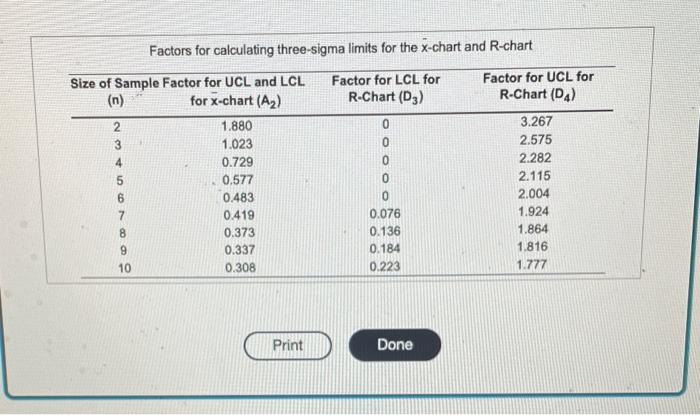Image resolution: width=700 pixels, height=415 pixels.
Task: Click the D3 value 0.223
Action: tap(385, 266)
